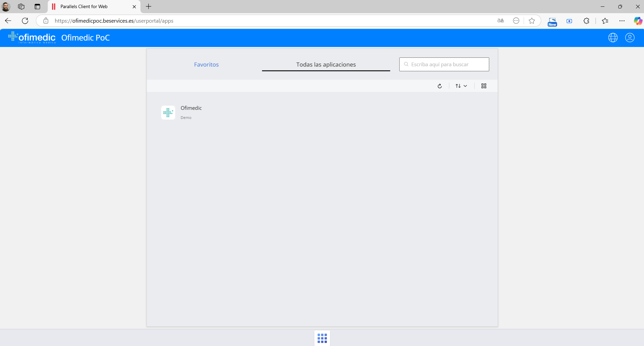Refresh the applications list
Image resolution: width=644 pixels, height=346 pixels.
tap(439, 86)
